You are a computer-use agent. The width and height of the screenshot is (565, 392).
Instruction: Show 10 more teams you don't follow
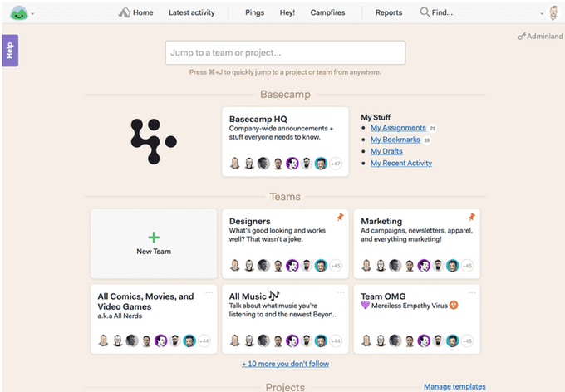[x=285, y=364]
